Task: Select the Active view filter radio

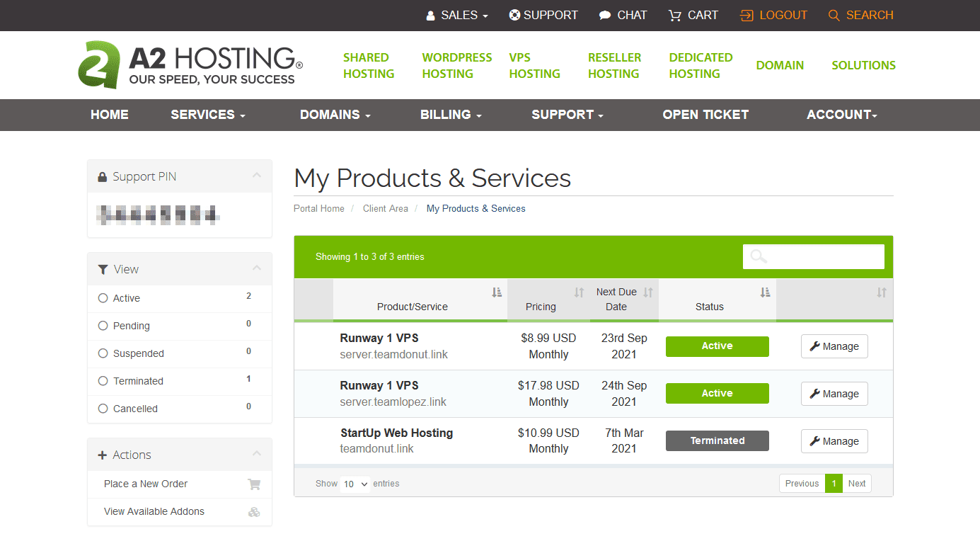Action: (x=103, y=298)
